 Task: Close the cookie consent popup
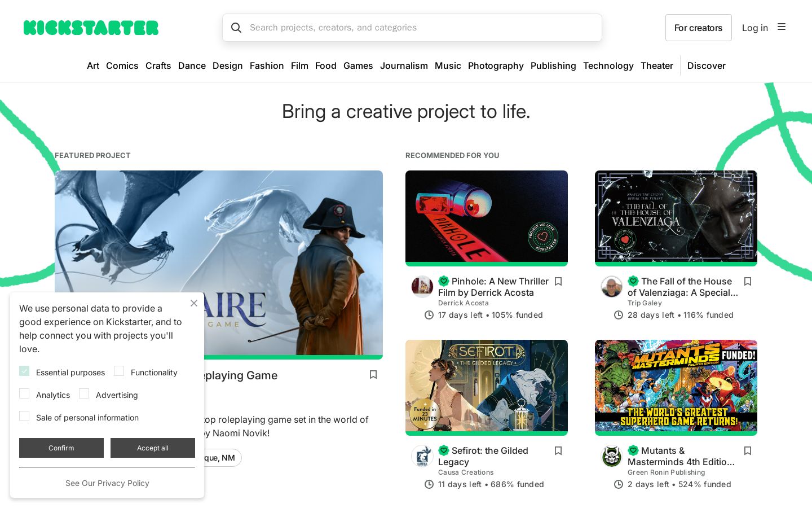point(194,303)
